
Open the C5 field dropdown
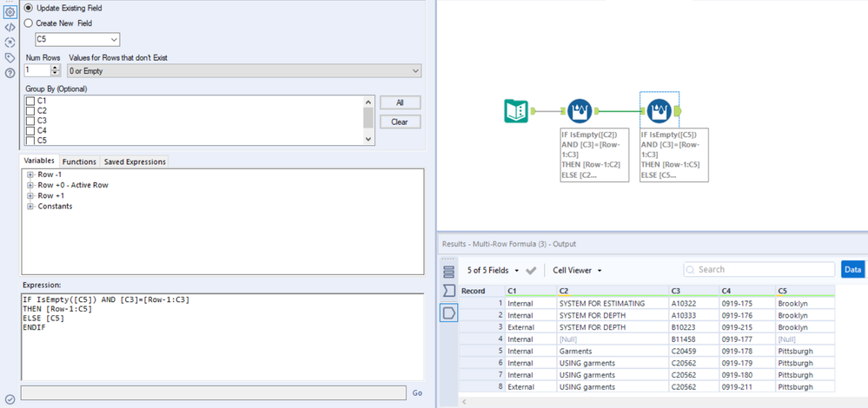pos(77,39)
